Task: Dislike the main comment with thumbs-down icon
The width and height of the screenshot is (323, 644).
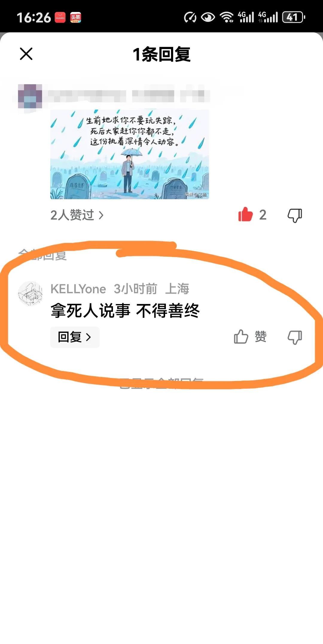Action: tap(295, 215)
